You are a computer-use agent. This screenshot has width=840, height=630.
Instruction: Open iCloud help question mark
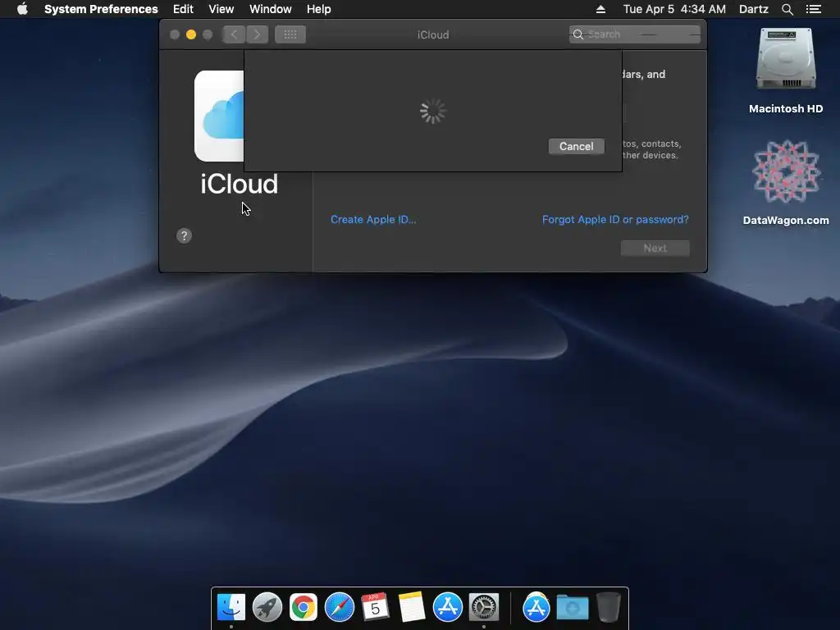point(184,235)
